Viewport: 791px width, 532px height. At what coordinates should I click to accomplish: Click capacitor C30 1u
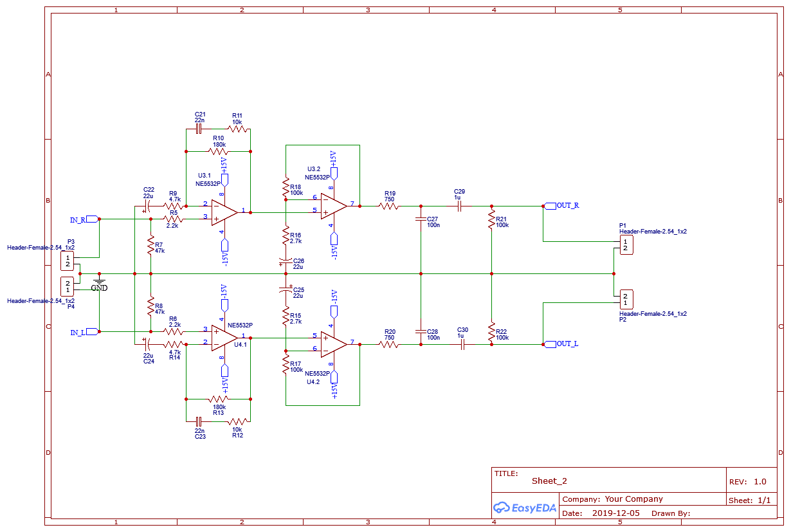pos(462,343)
